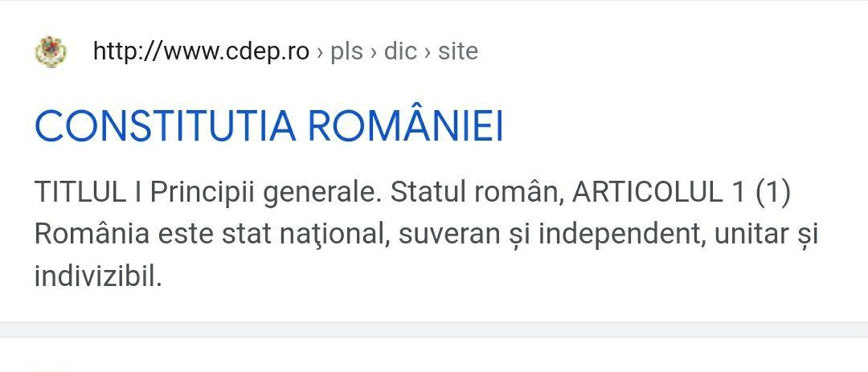The width and height of the screenshot is (868, 372).
Task: Select the 'pls' breadcrumb segment
Action: click(346, 51)
